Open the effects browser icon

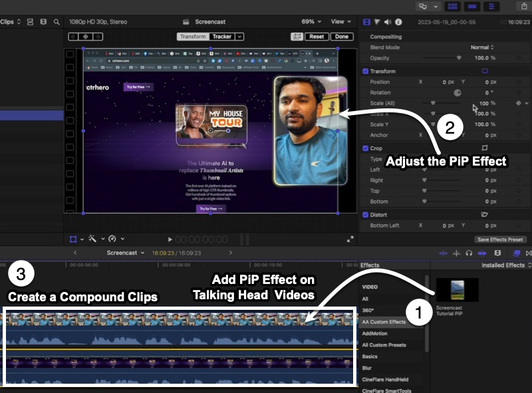pyautogui.click(x=516, y=253)
